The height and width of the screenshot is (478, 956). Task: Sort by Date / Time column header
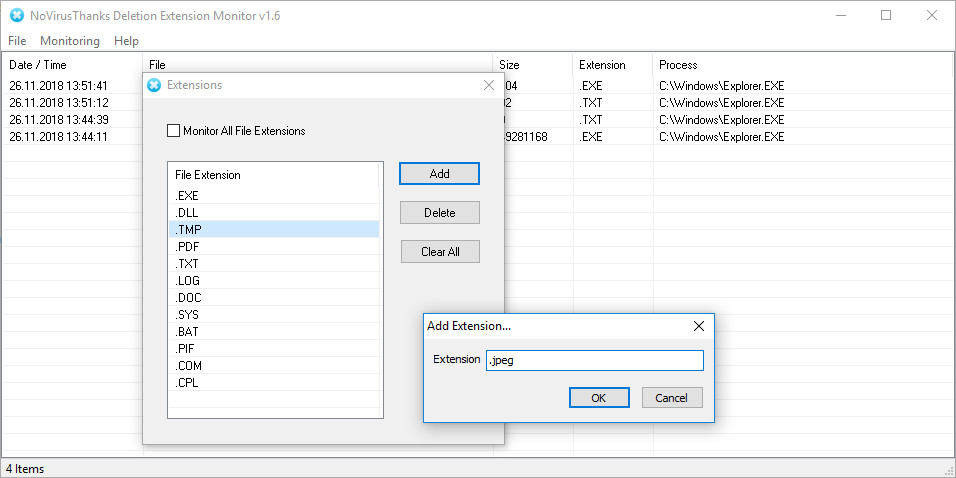72,65
